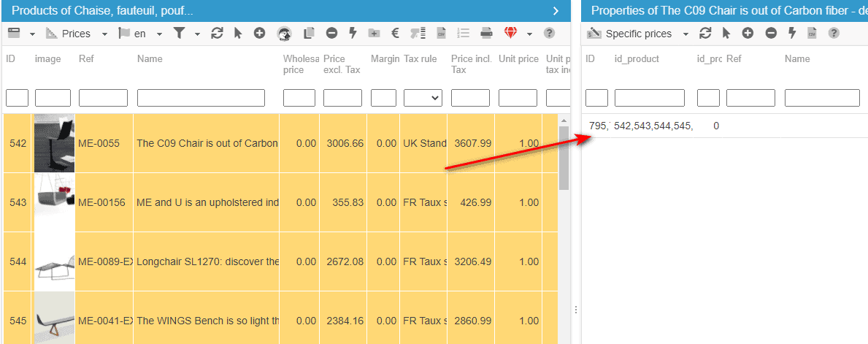Expand the 'en' language dropdown

[160, 34]
